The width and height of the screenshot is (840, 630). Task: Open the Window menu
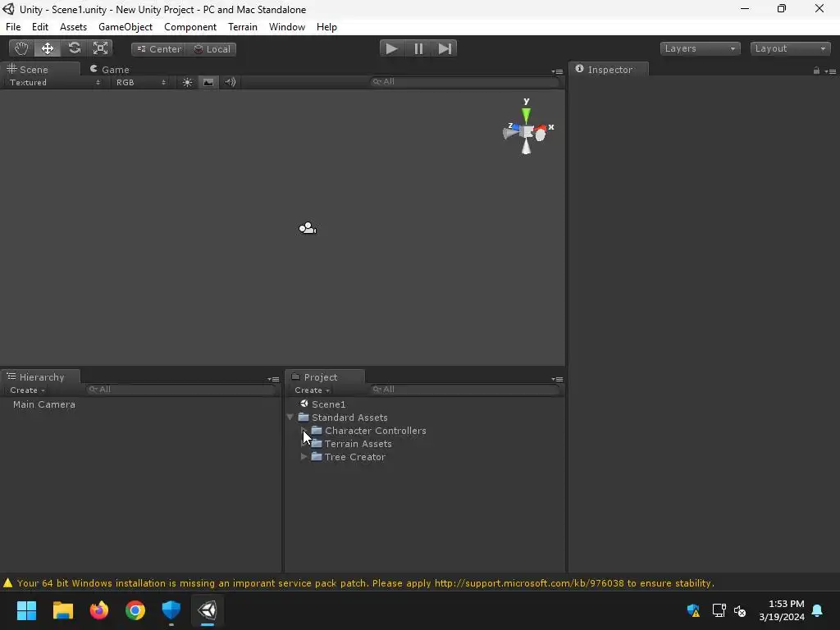point(287,27)
